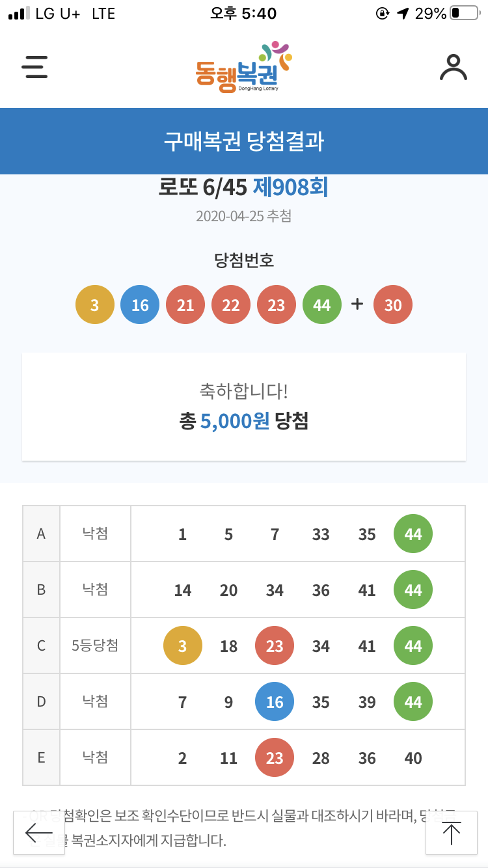Tap the red bonus ball 30
Viewport: 488px width, 868px height.
tap(393, 305)
